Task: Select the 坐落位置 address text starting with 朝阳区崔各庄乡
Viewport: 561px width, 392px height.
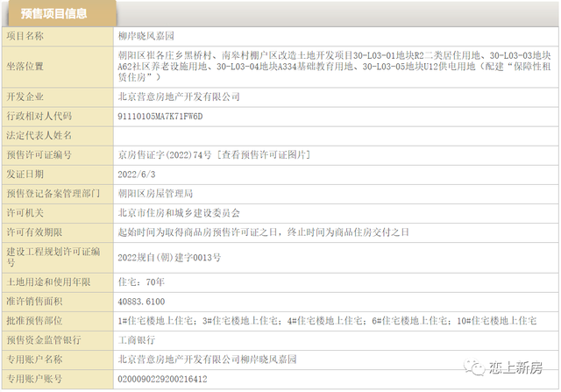Action: 334,67
